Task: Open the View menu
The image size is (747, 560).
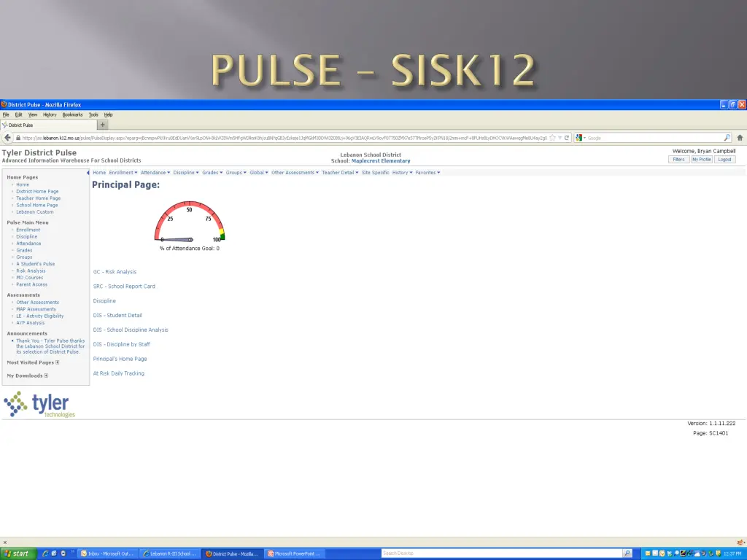Action: [x=32, y=114]
